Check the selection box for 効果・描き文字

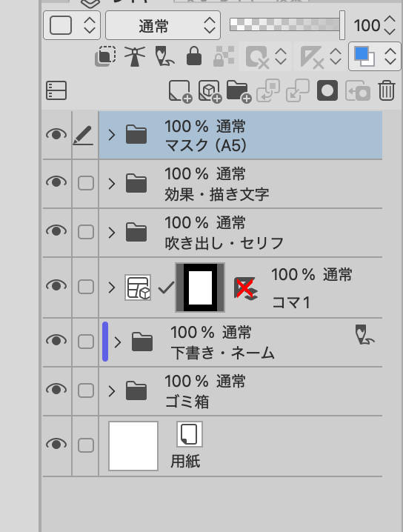pyautogui.click(x=86, y=183)
